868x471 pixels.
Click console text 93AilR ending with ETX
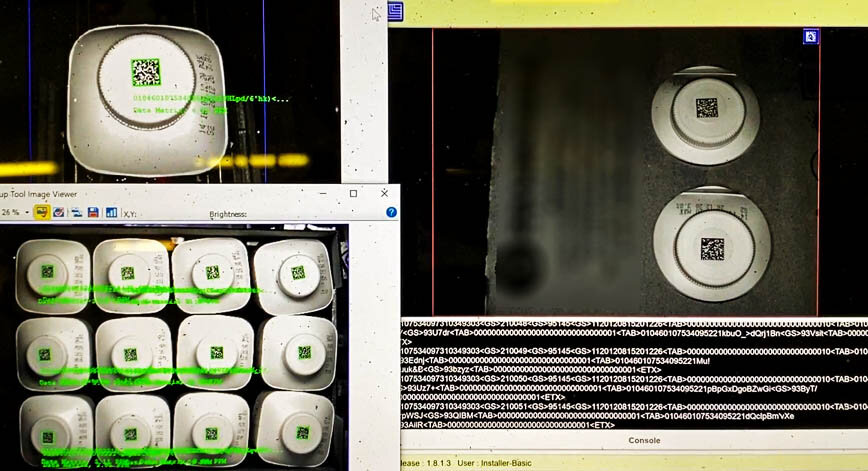click(508, 425)
